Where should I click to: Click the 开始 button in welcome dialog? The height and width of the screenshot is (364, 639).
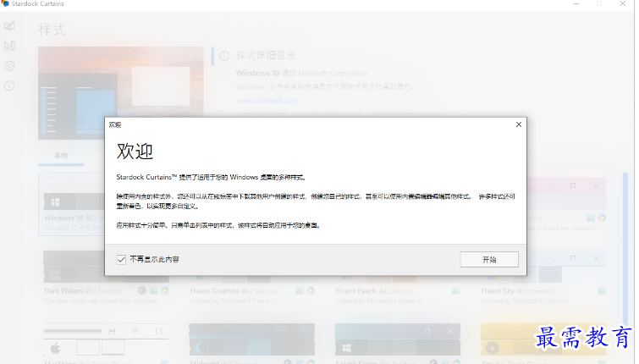pyautogui.click(x=489, y=260)
